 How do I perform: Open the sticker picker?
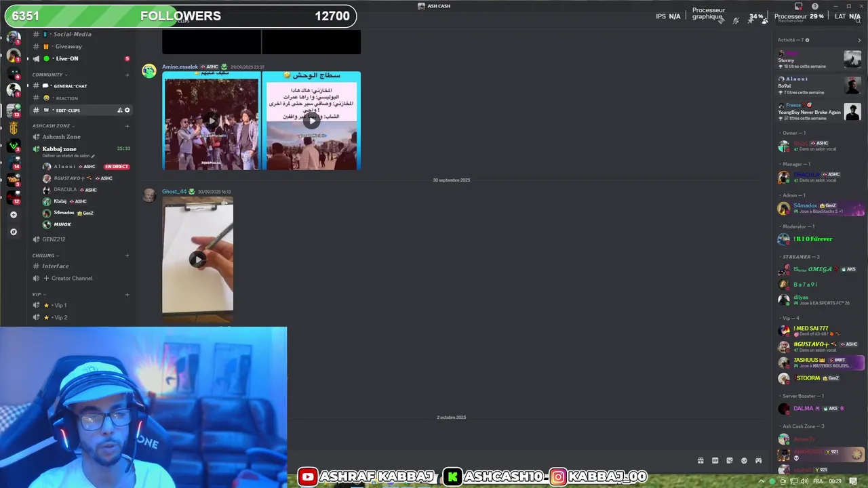click(x=730, y=461)
